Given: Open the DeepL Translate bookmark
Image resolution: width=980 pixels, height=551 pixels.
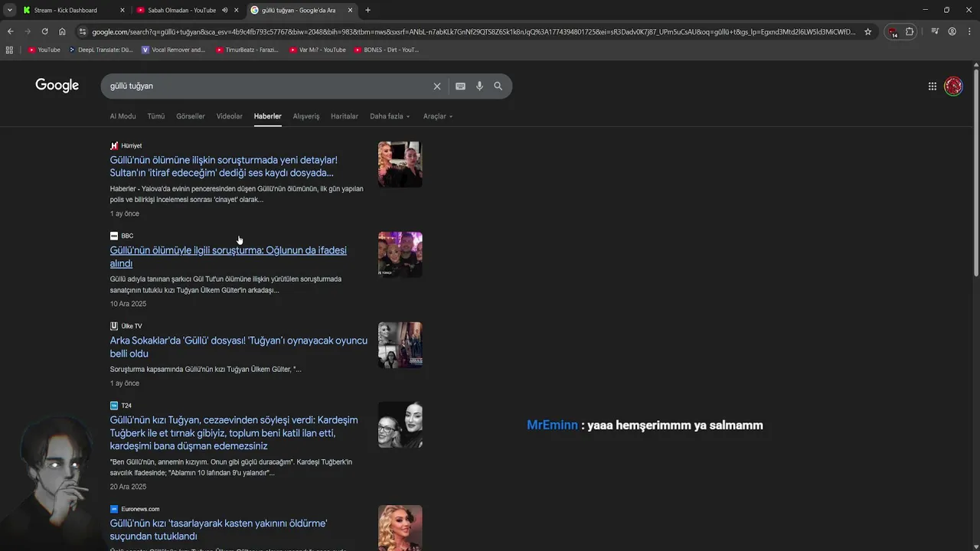Looking at the screenshot, I should click(101, 50).
